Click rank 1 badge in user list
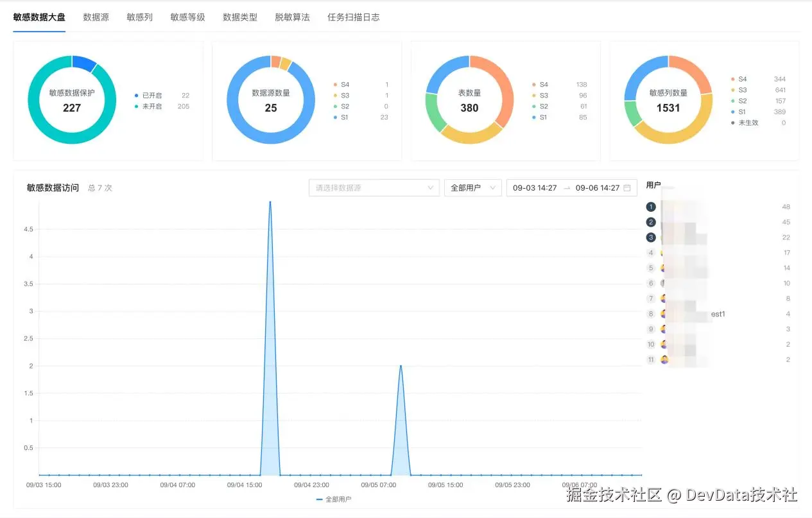Image resolution: width=812 pixels, height=518 pixels. pyautogui.click(x=652, y=207)
